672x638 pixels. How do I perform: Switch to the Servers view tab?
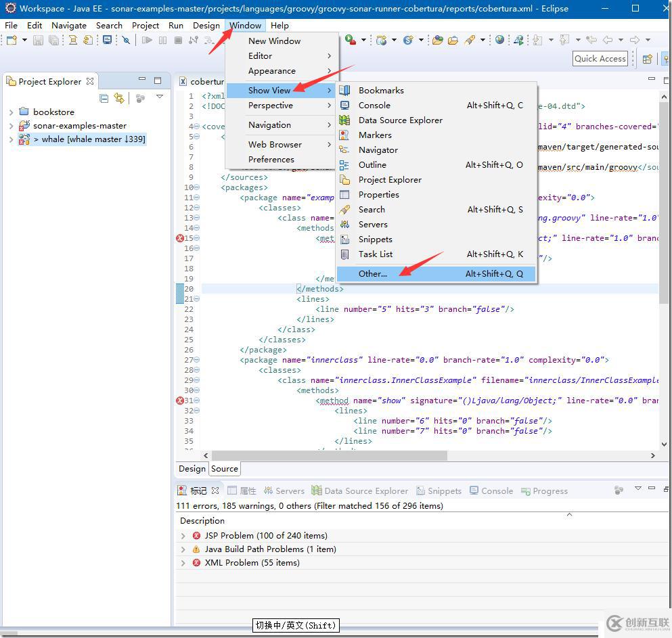click(x=284, y=491)
